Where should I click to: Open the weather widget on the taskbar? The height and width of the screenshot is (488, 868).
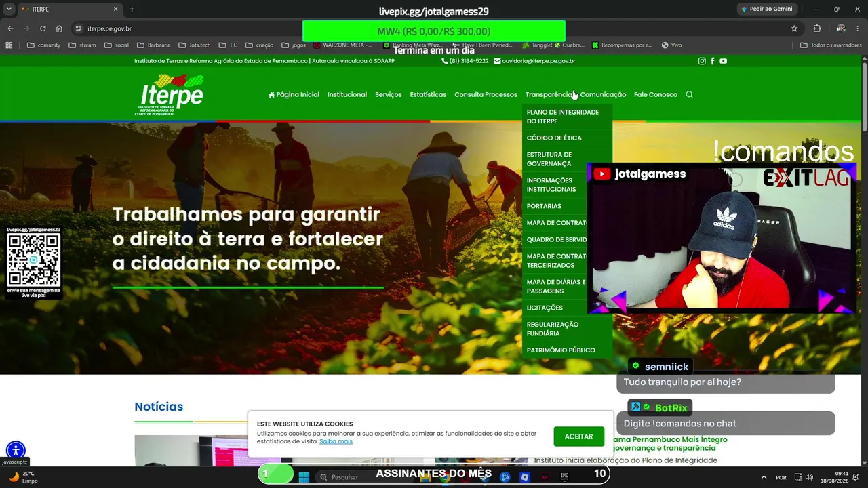[22, 477]
